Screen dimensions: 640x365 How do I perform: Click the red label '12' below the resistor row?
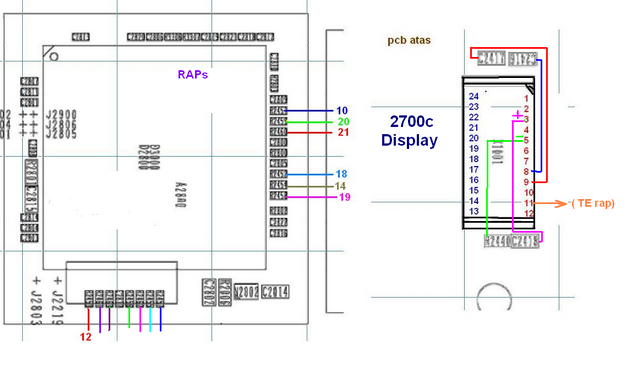pos(85,337)
